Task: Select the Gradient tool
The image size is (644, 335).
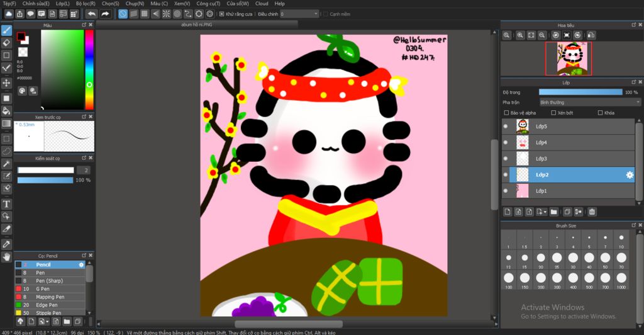Action: click(x=6, y=123)
